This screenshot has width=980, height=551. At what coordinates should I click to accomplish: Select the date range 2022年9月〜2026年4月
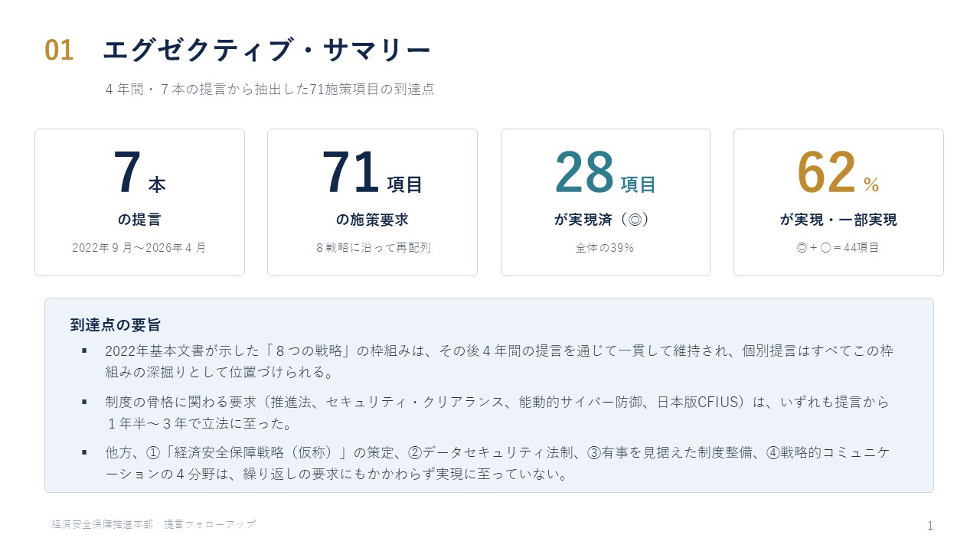click(x=139, y=248)
